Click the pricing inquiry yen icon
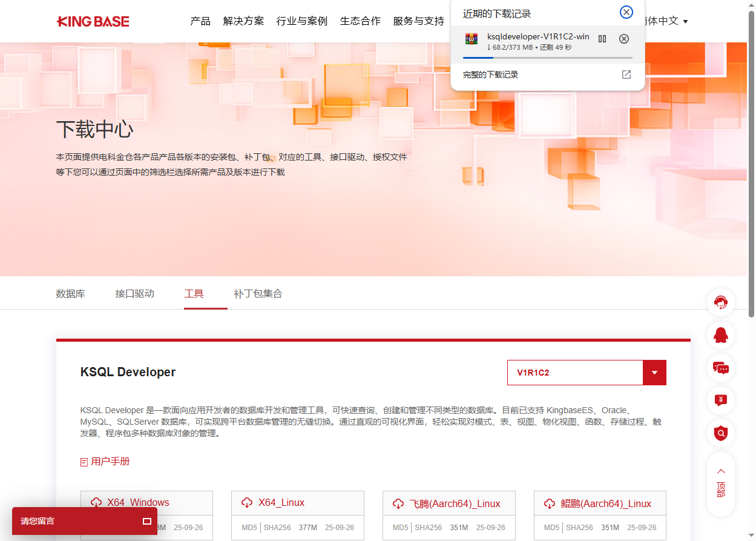The image size is (756, 541). [720, 400]
